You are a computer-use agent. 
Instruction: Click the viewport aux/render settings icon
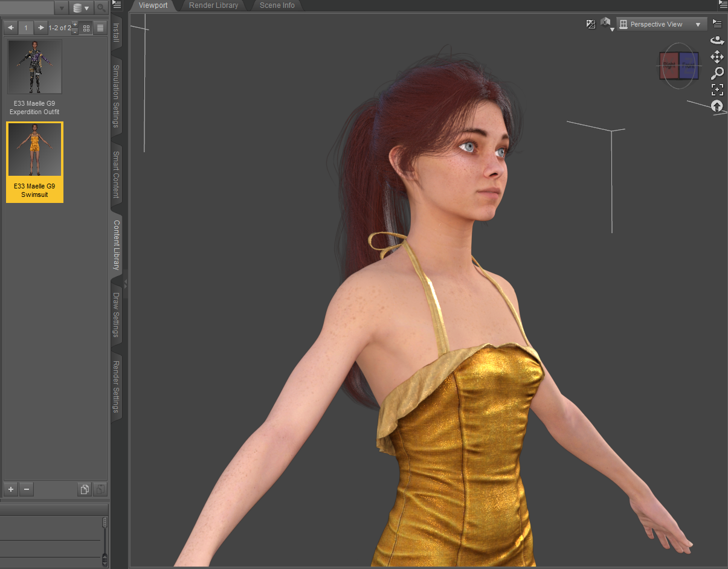pyautogui.click(x=591, y=24)
